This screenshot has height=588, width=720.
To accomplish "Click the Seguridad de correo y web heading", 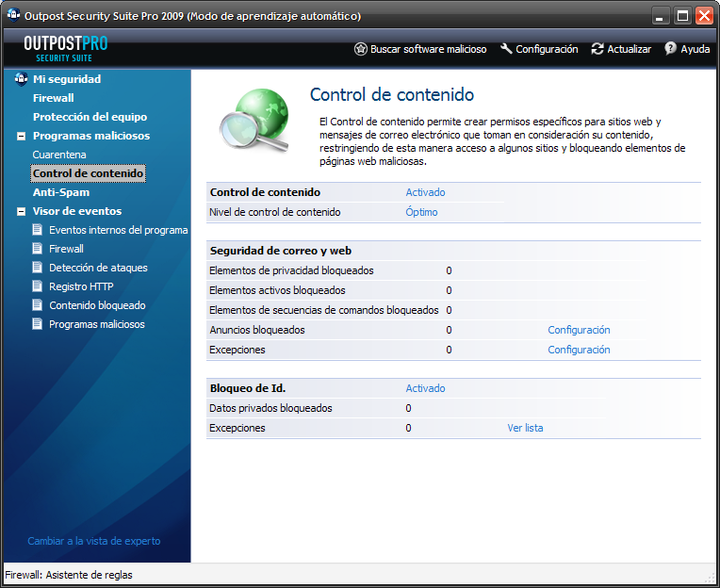I will coord(281,250).
